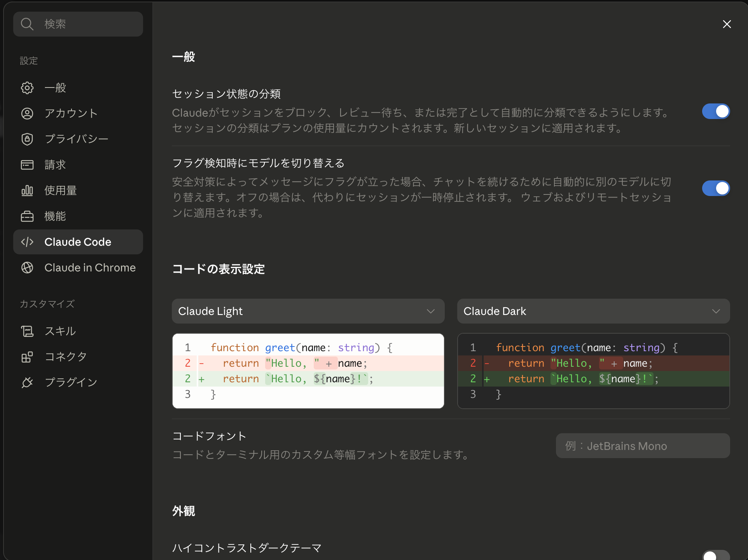Click the dark theme code preview
Viewport: 748px width, 560px height.
coord(594,371)
